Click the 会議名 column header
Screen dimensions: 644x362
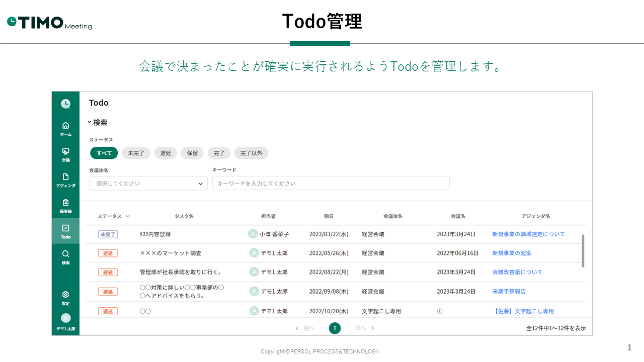click(x=458, y=216)
